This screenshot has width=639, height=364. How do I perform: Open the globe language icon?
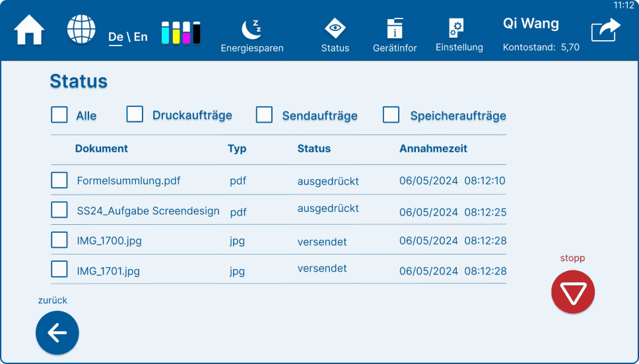pos(81,29)
